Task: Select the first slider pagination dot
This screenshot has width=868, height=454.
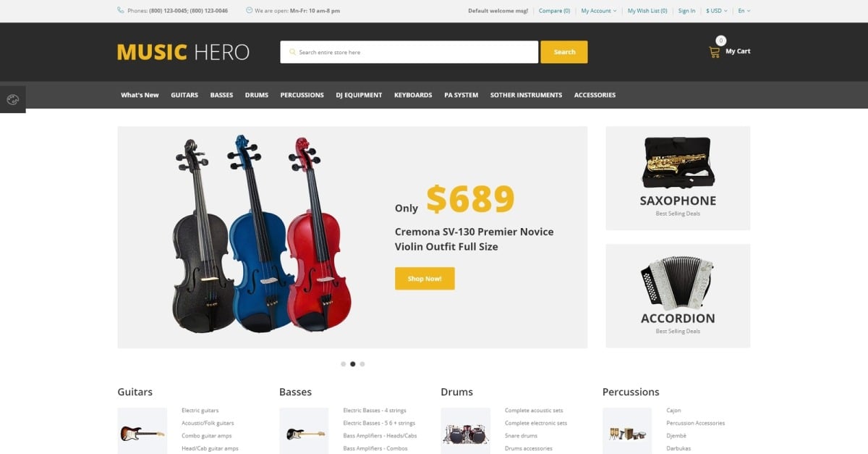Action: coord(343,364)
